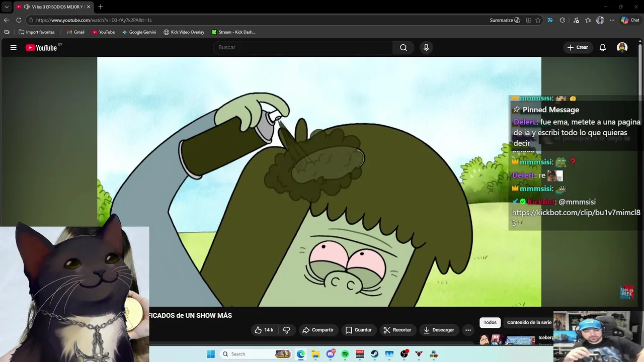This screenshot has height=362, width=644.
Task: Click Summarize in the address bar
Action: pos(505,20)
